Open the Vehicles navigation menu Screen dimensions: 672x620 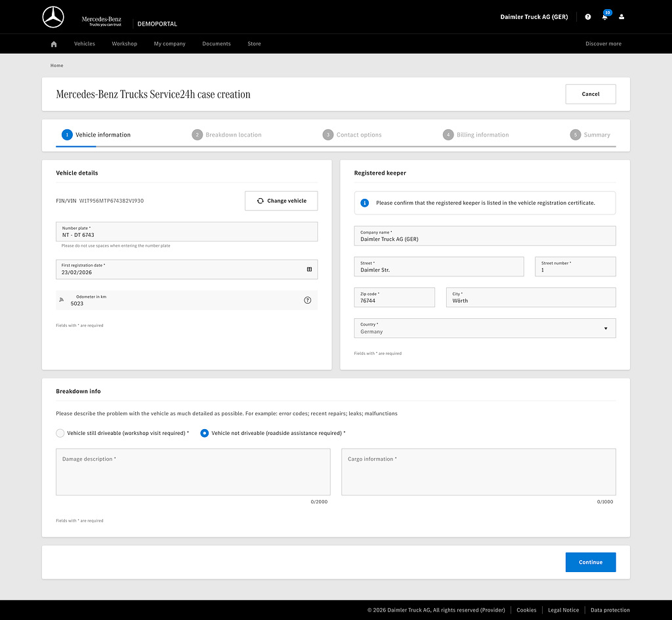pyautogui.click(x=85, y=44)
